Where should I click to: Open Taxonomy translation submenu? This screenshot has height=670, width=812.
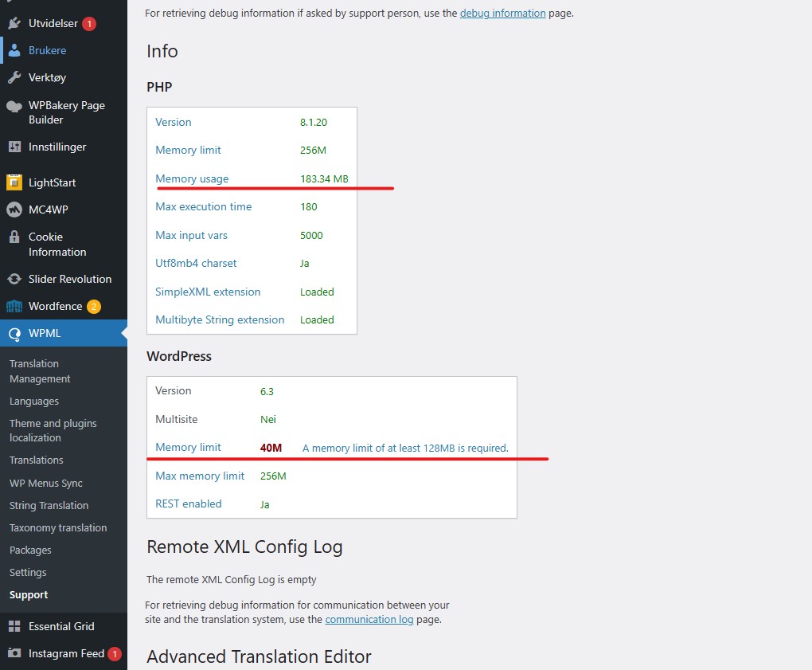58,527
